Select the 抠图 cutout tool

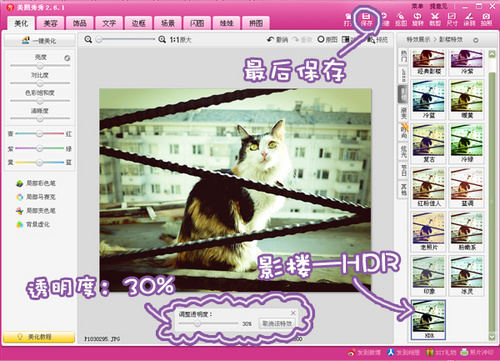[401, 20]
